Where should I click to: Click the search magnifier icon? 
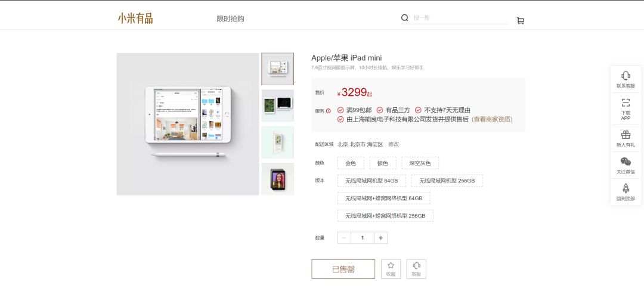click(x=404, y=18)
